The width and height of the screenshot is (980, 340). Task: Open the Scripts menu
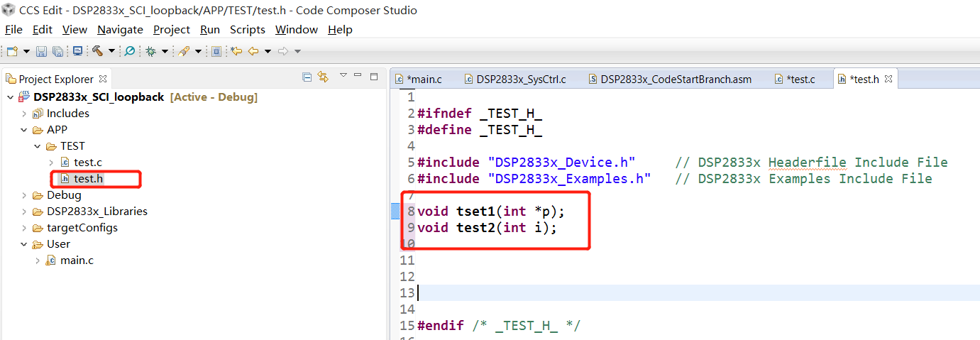(248, 29)
